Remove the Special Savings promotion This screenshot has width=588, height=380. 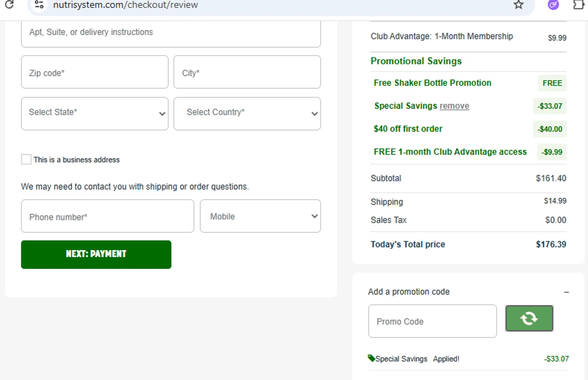pos(454,106)
